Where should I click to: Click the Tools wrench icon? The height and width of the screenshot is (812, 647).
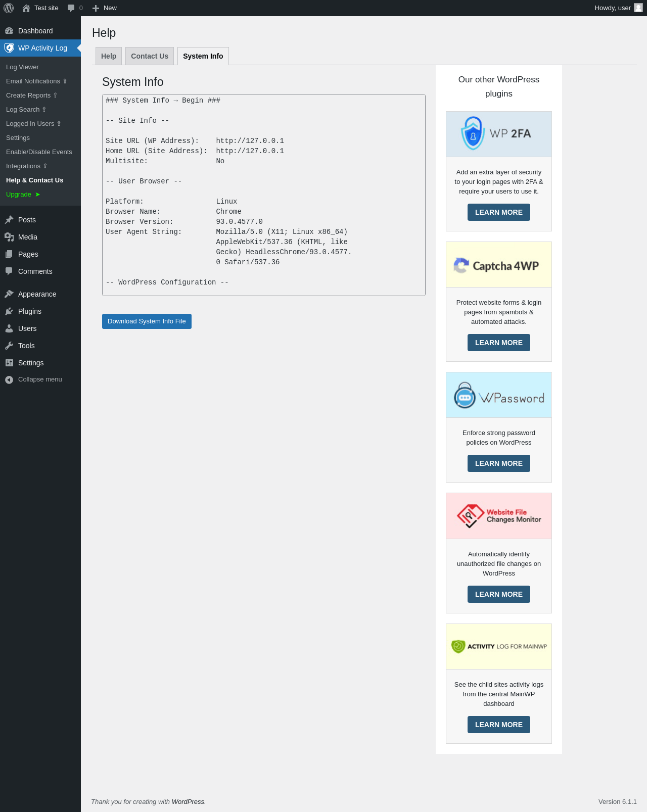9,346
